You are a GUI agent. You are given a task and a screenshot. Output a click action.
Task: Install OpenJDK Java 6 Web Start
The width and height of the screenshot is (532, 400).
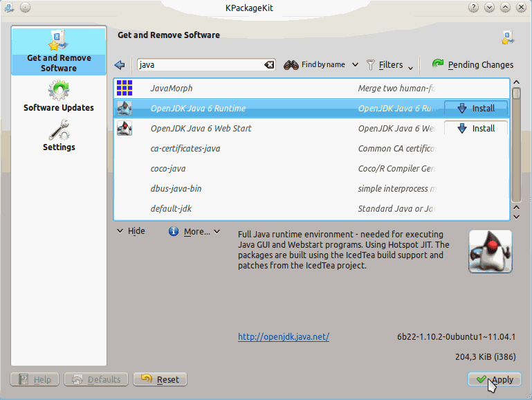click(476, 128)
